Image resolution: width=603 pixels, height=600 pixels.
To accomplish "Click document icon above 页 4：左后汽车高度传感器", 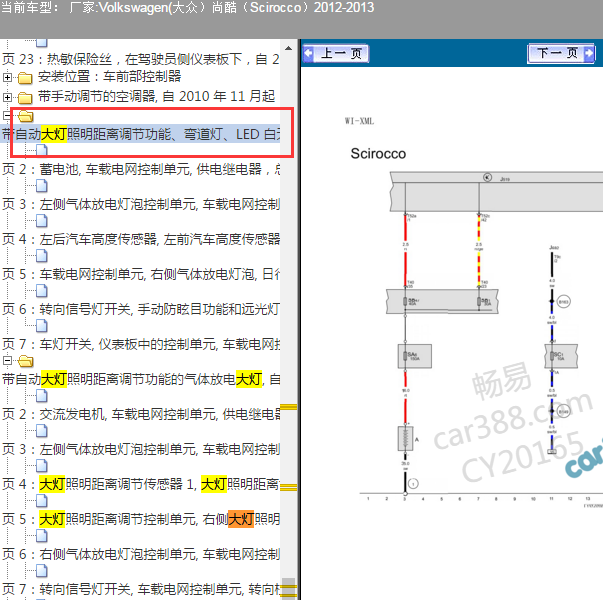I will (x=42, y=221).
